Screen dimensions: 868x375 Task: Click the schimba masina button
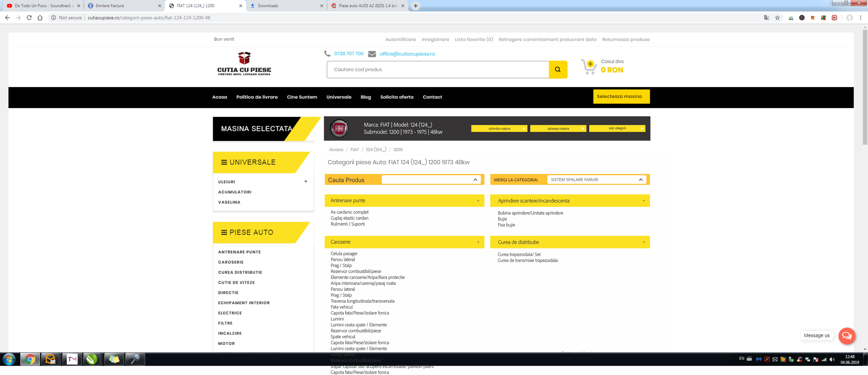499,129
